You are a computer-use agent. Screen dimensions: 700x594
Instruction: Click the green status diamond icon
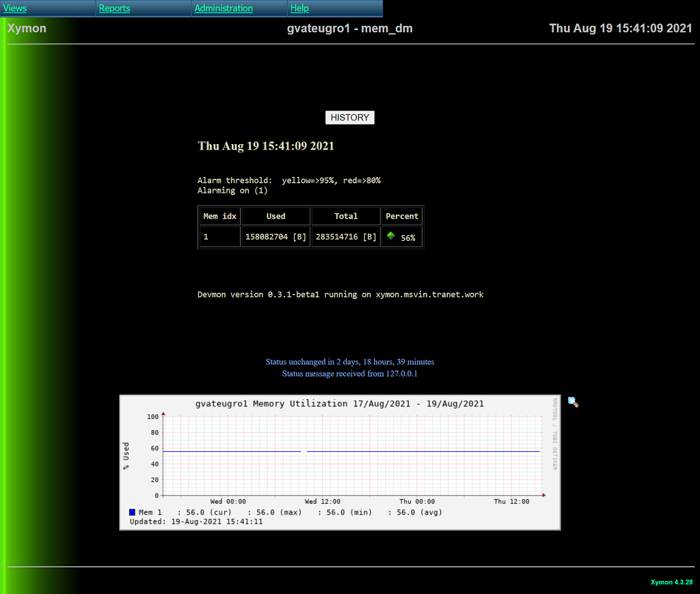(391, 236)
